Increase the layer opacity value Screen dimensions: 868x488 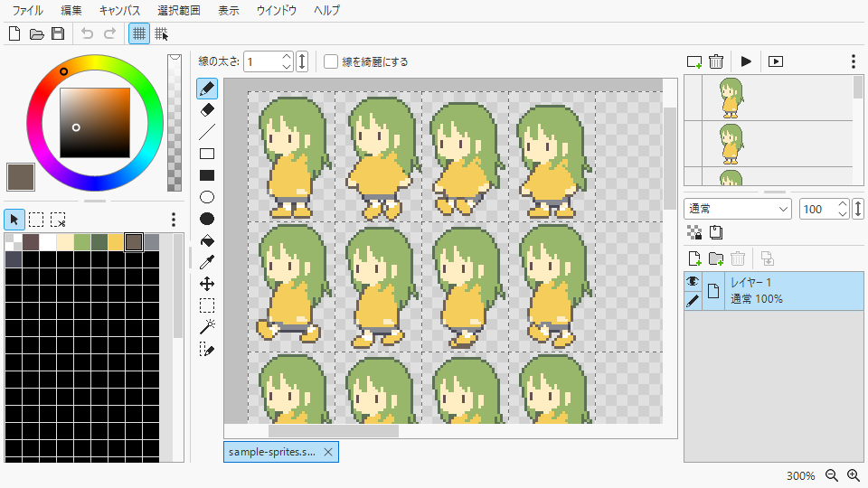click(x=843, y=204)
